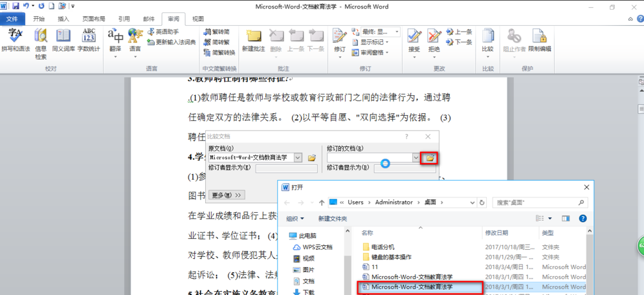Open the 比较 documents ribbon button
Screen dimensions: 644x295
pos(487,43)
